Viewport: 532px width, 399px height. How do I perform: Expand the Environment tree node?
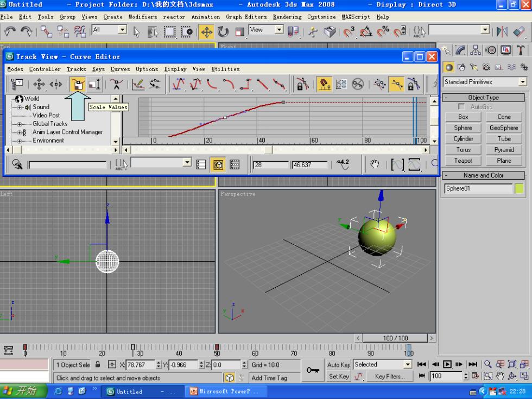20,141
